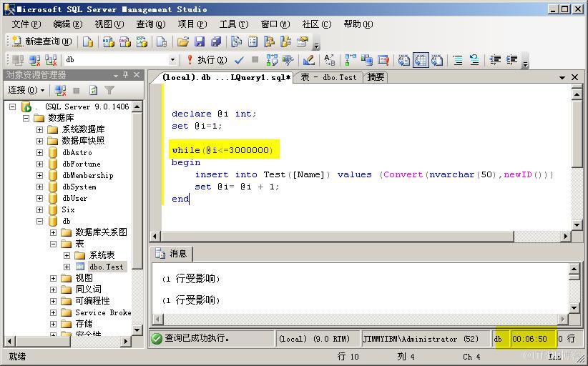Click the Object Explorer filter funnel icon

tap(109, 90)
